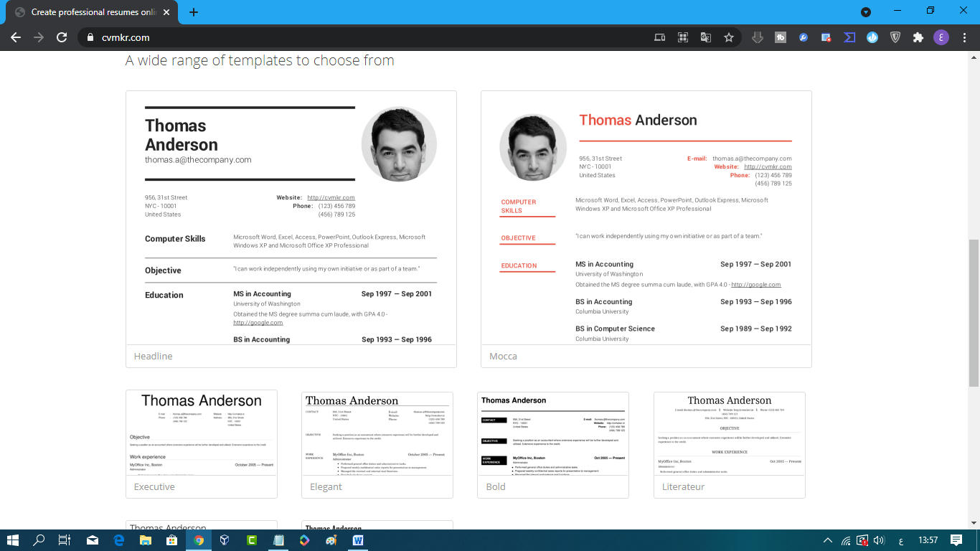Click the send-to-devices icon in address bar
Screen dimensions: 980x551
pos(660,37)
